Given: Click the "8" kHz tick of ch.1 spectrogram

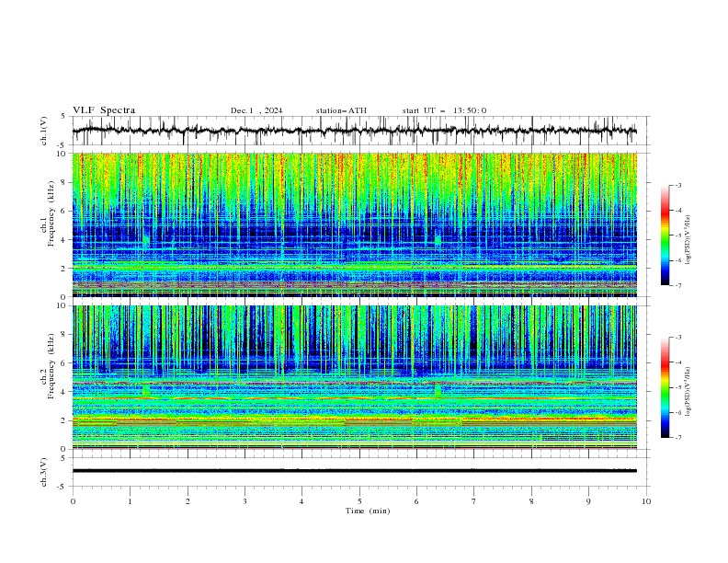Looking at the screenshot, I should tap(65, 182).
